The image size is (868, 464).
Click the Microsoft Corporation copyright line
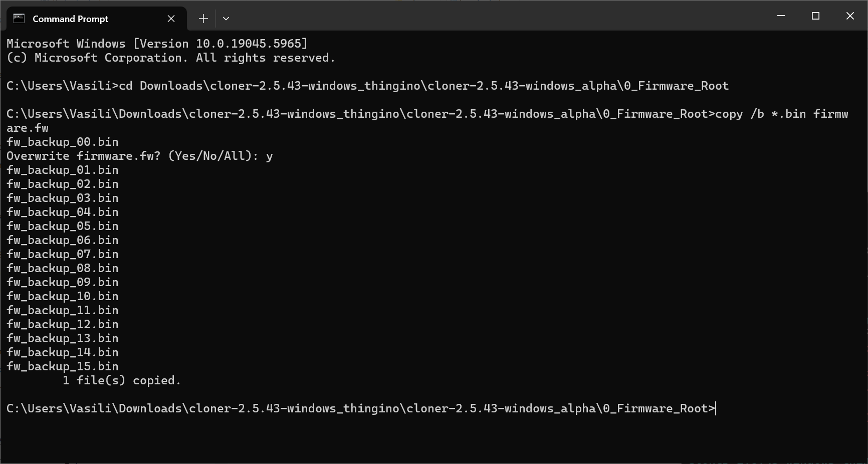170,58
